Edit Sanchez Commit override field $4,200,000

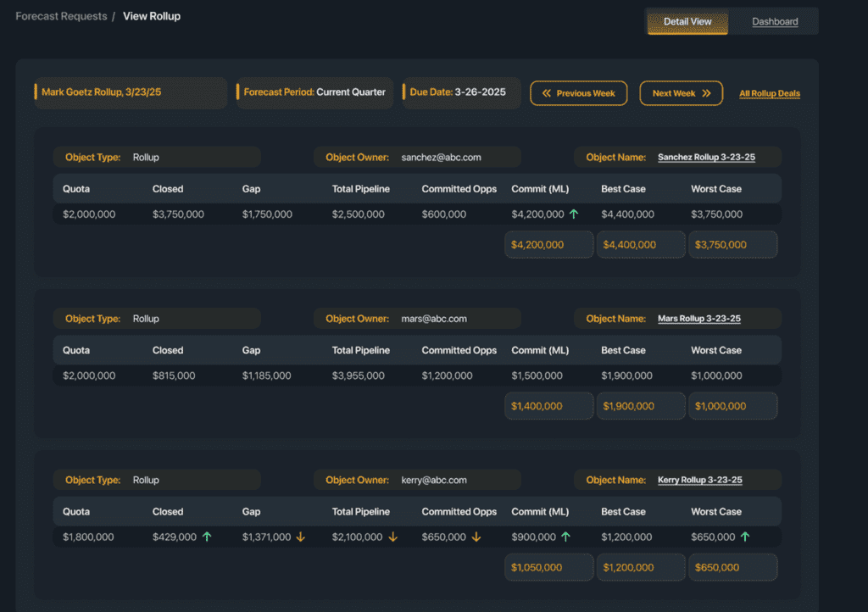click(548, 245)
